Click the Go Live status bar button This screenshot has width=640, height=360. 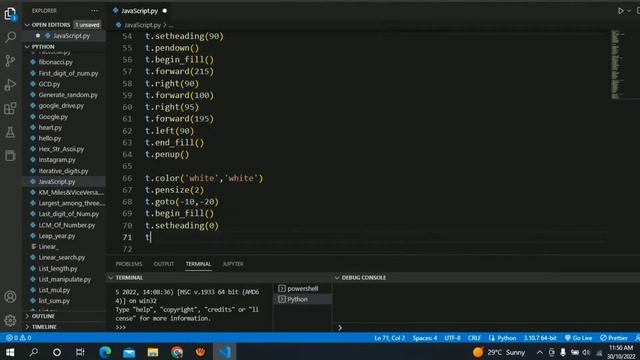[578, 338]
